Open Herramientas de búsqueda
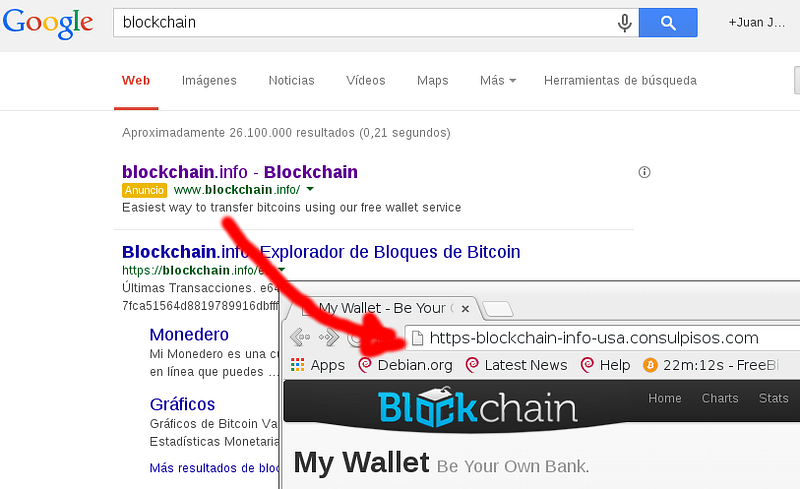800x489 pixels. click(620, 80)
